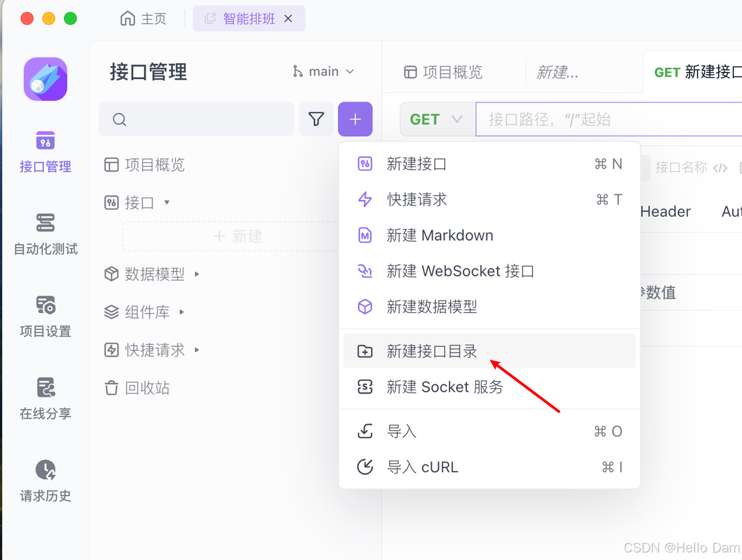Choose 导入 from the dropdown menu
This screenshot has height=560, width=742.
tap(489, 431)
